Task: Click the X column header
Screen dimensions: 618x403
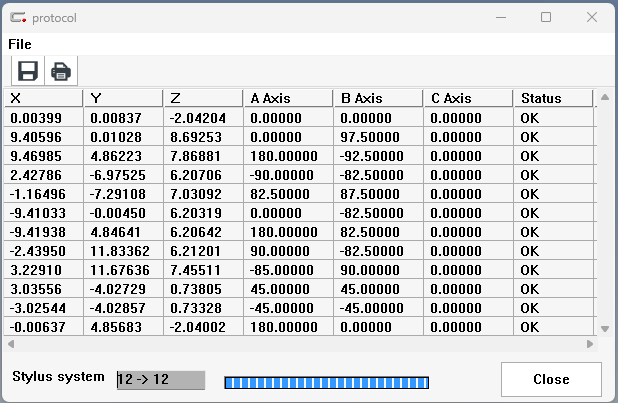Action: [43, 98]
